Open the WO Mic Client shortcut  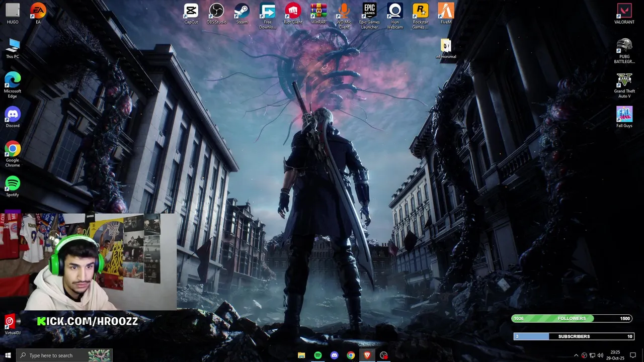(344, 16)
